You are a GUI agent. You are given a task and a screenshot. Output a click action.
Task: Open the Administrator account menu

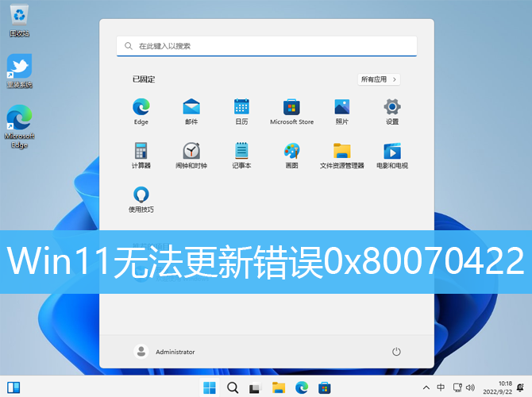coord(165,351)
